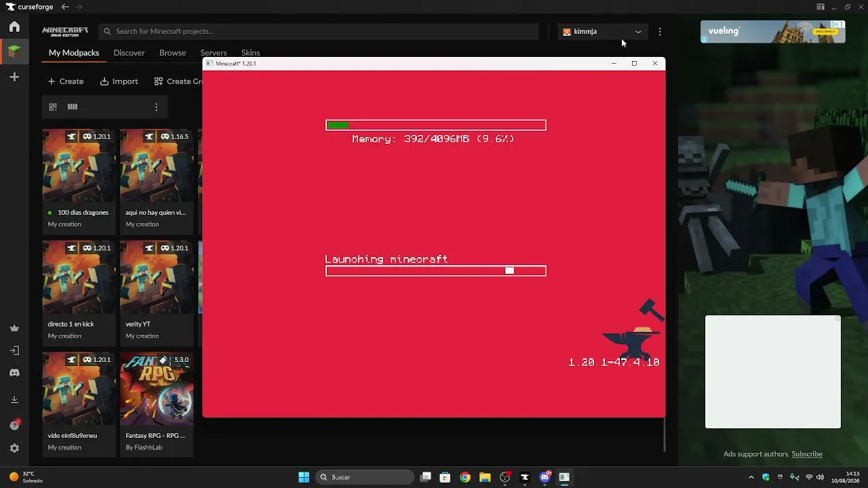The height and width of the screenshot is (488, 868).
Task: Click the weather widget showing 32°C Soleado
Action: (25, 477)
